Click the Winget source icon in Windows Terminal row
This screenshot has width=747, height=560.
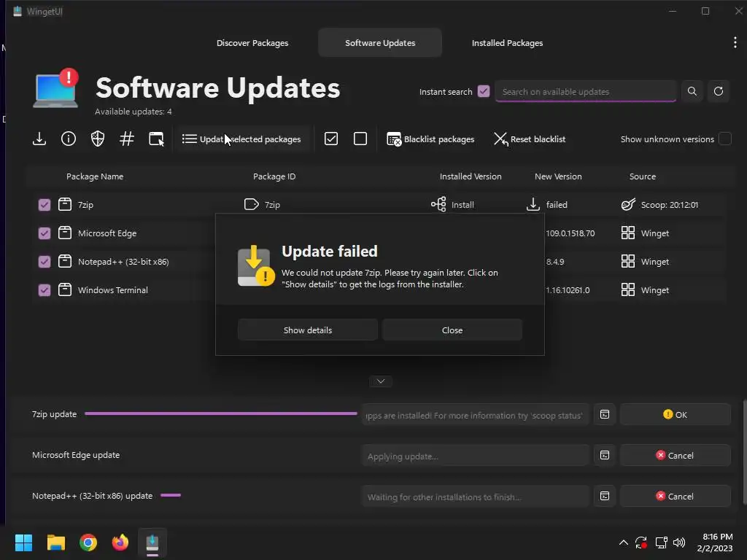(628, 289)
